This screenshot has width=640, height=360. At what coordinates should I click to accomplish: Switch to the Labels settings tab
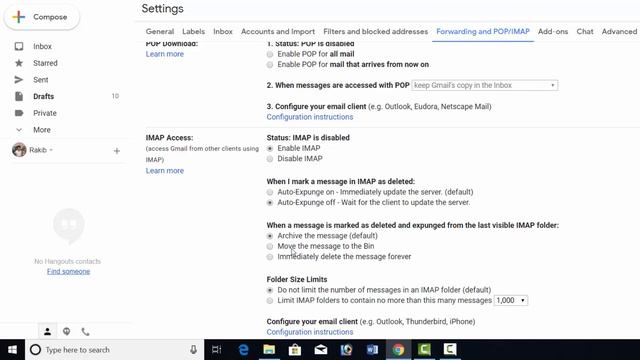click(193, 31)
